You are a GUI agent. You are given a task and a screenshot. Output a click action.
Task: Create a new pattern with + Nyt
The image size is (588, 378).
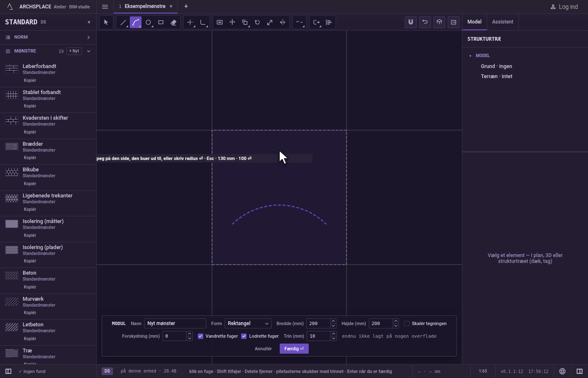tap(74, 51)
